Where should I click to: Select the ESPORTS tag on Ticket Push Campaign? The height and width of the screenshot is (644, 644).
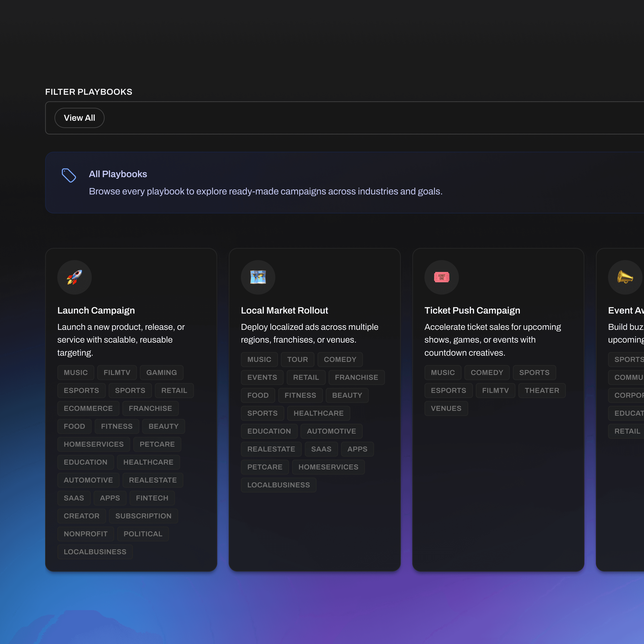click(448, 390)
